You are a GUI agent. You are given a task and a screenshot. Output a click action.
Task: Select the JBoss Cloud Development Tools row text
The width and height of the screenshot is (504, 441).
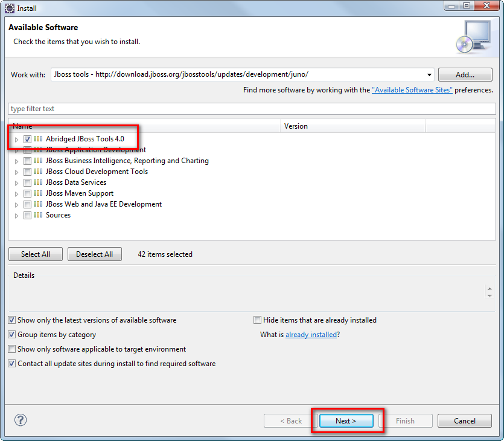click(x=97, y=172)
